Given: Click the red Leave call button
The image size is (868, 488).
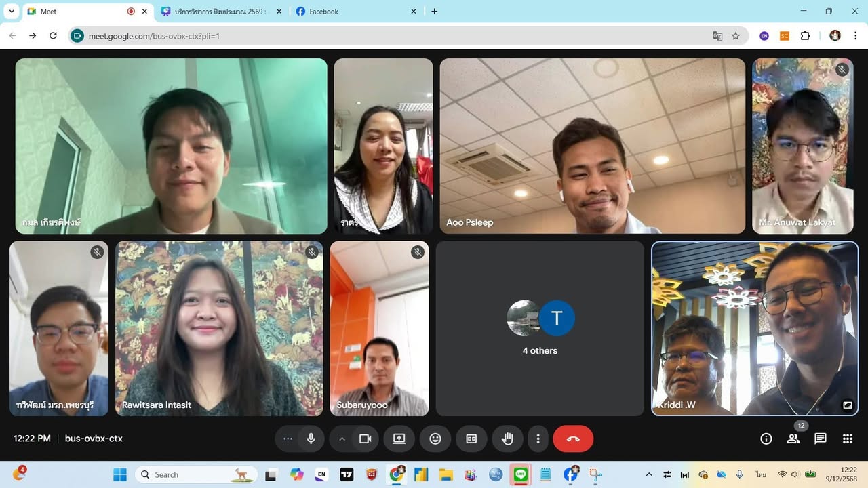Looking at the screenshot, I should (573, 439).
